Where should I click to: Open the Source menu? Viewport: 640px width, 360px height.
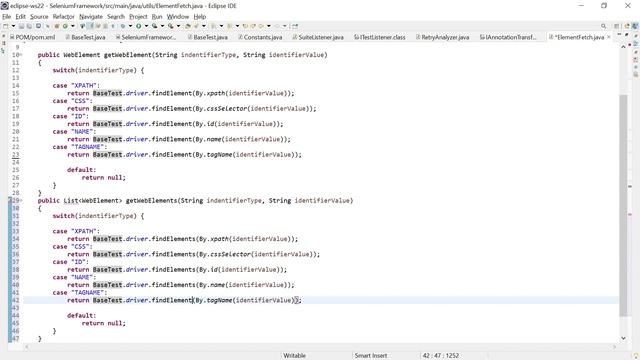[39, 17]
